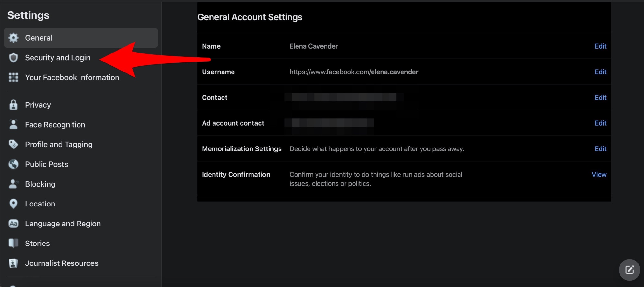Select Face Recognition in sidebar

pos(81,125)
